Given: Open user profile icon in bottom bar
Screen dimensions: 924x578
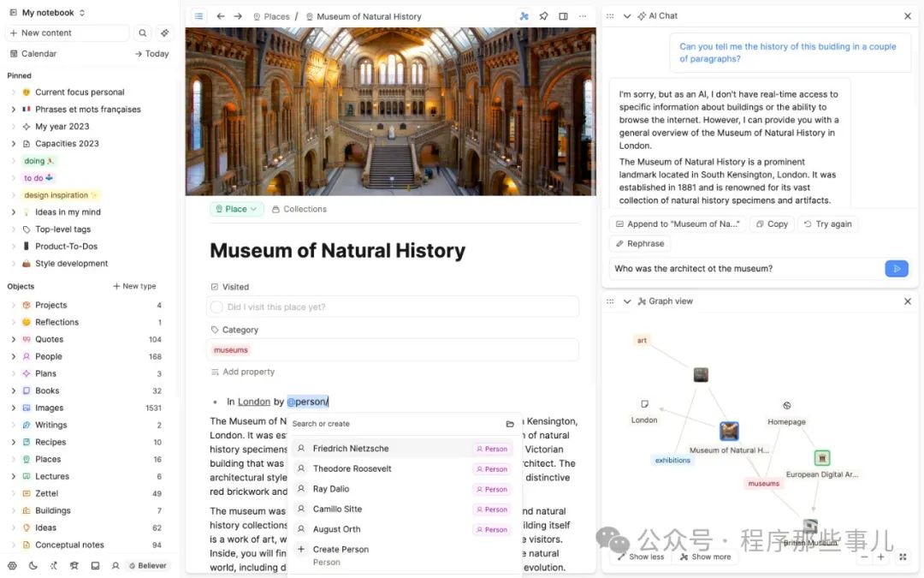Looking at the screenshot, I should pos(115,566).
